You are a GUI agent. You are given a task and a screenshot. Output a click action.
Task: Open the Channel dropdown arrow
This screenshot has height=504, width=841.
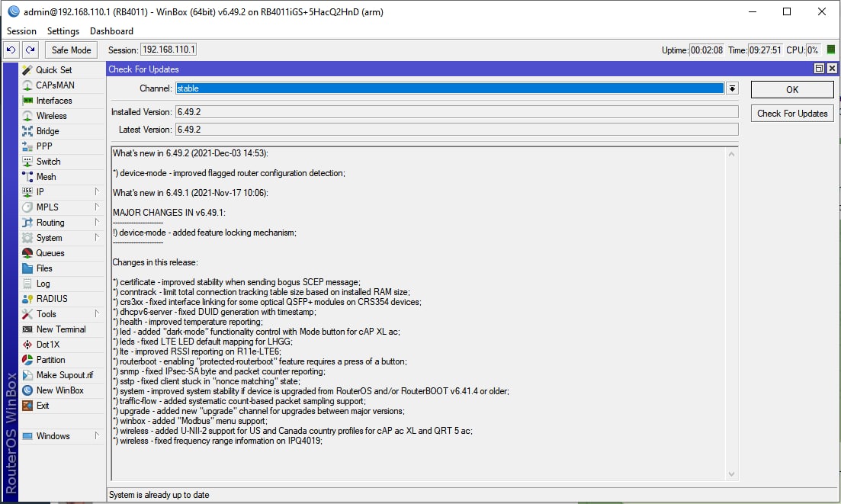732,88
